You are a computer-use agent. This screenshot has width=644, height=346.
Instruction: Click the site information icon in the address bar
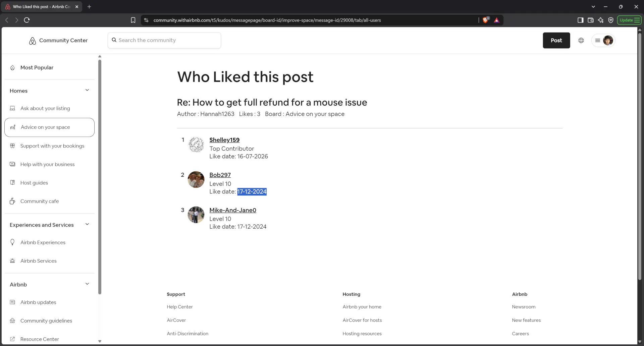coord(146,20)
